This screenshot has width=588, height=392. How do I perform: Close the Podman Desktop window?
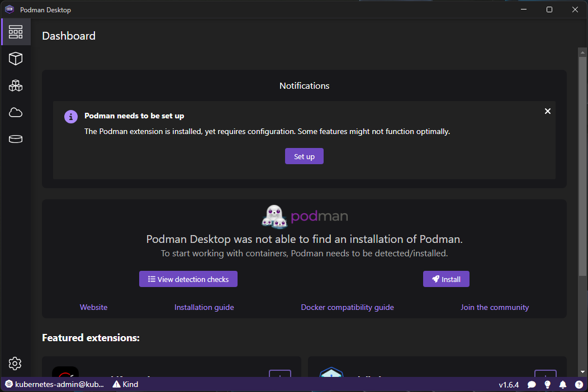(x=575, y=9)
